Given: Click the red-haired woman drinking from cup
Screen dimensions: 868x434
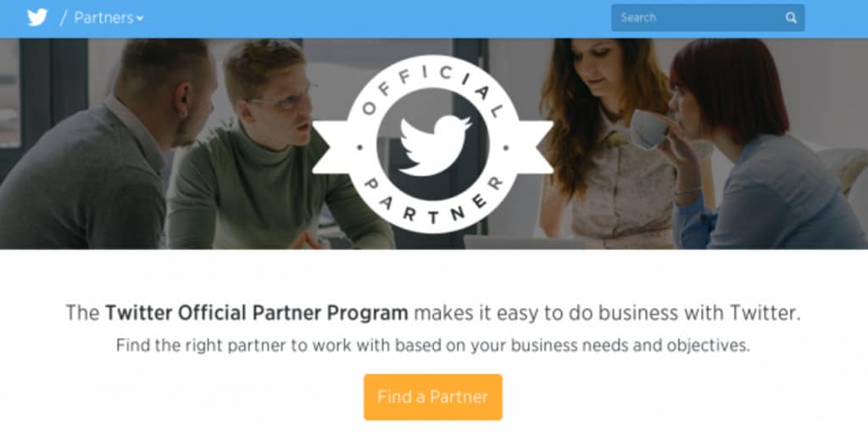Looking at the screenshot, I should (759, 144).
